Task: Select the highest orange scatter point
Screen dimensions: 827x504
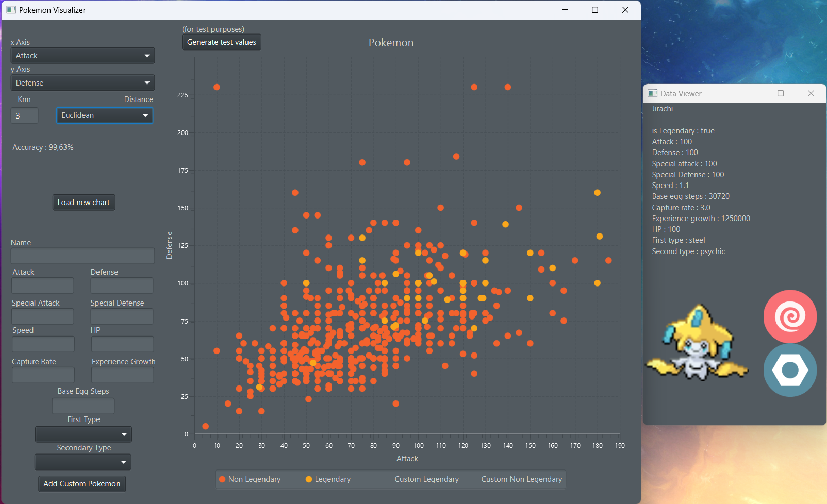Action: pos(217,87)
